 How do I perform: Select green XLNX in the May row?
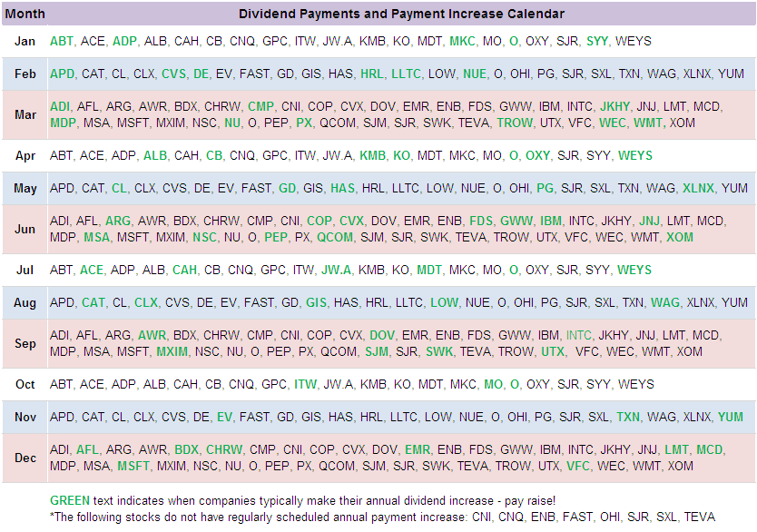(x=698, y=188)
